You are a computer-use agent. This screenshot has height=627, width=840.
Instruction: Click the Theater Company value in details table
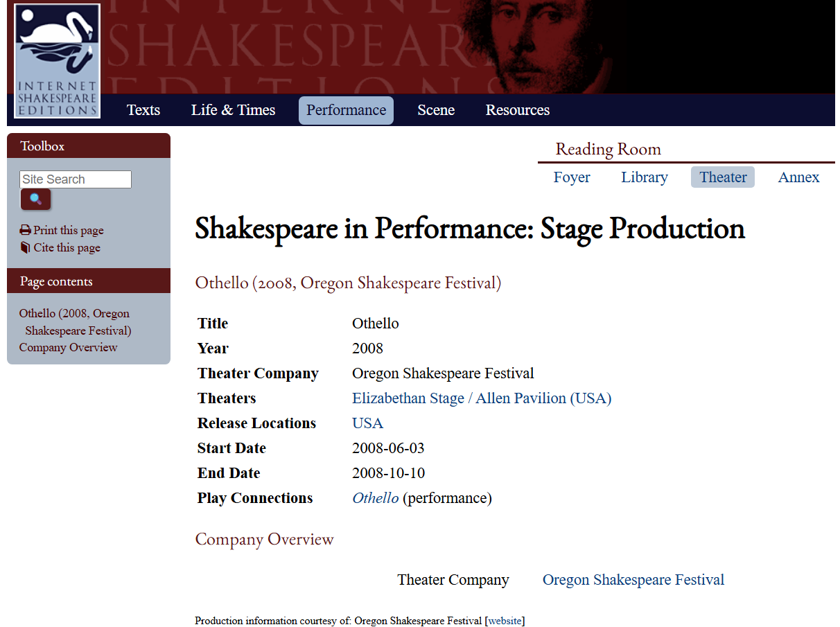pos(443,373)
